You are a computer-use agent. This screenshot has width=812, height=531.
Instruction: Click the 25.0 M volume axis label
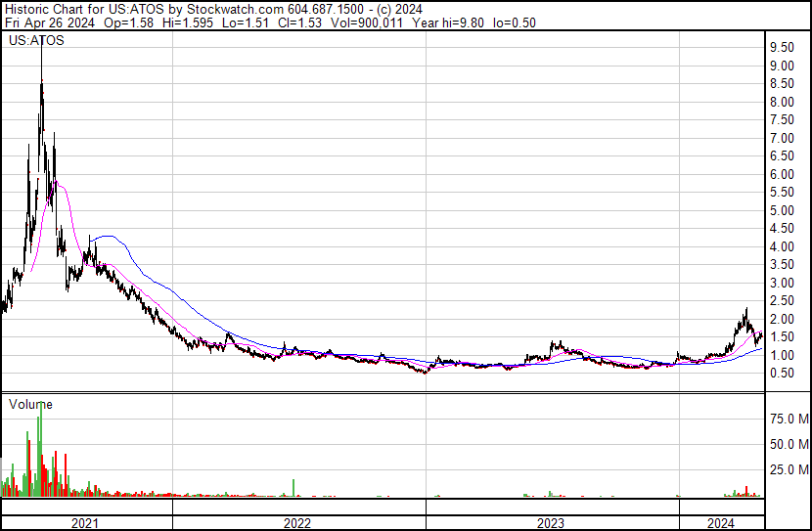pos(788,470)
